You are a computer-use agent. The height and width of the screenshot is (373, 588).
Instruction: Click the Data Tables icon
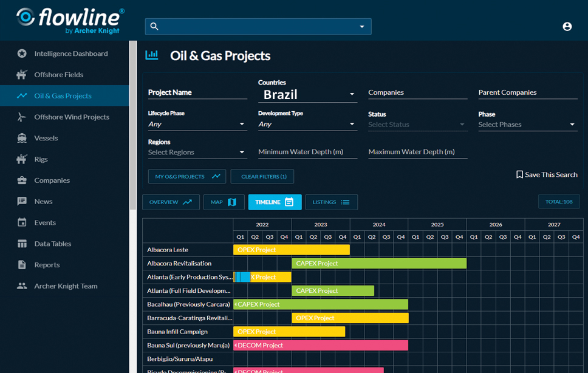click(x=22, y=244)
